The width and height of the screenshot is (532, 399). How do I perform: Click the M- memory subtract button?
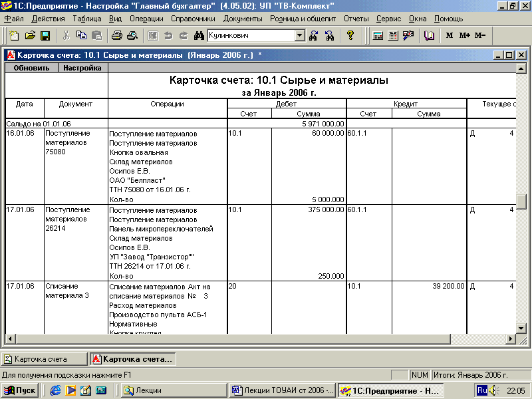[x=480, y=36]
